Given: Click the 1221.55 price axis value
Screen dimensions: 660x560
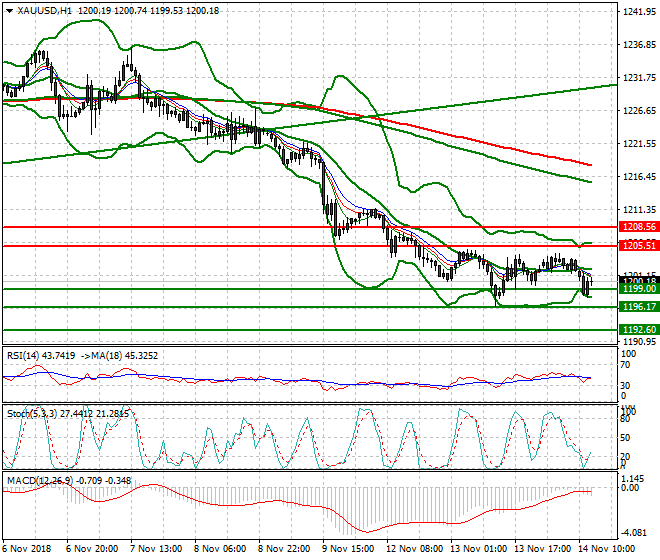Looking at the screenshot, I should 639,144.
